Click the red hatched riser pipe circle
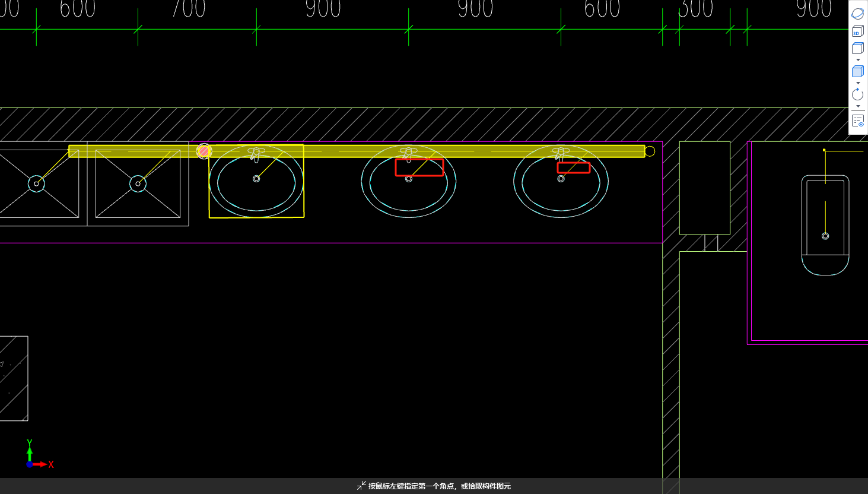Viewport: 868px width, 494px height. click(x=204, y=151)
